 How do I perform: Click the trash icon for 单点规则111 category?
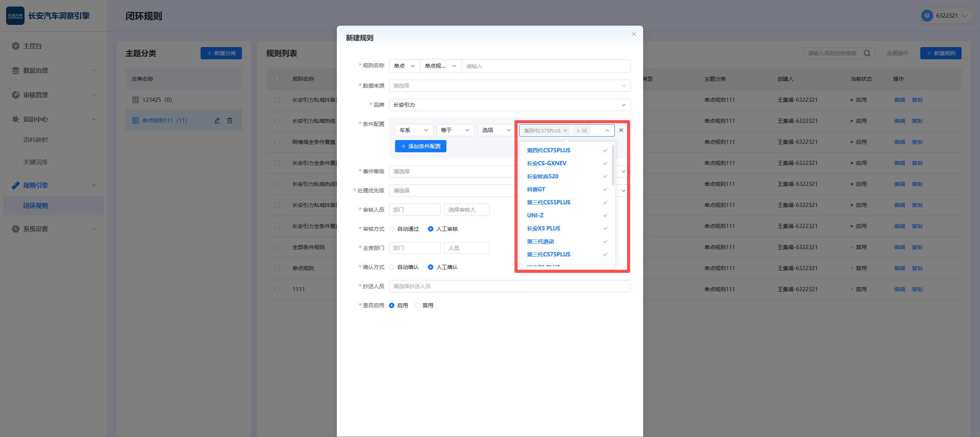(x=230, y=121)
